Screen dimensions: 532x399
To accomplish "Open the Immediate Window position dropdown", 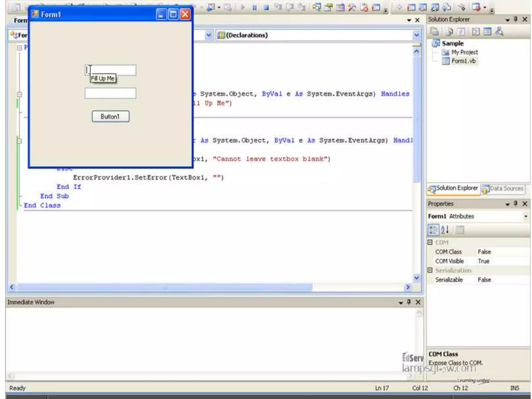I will pyautogui.click(x=401, y=303).
